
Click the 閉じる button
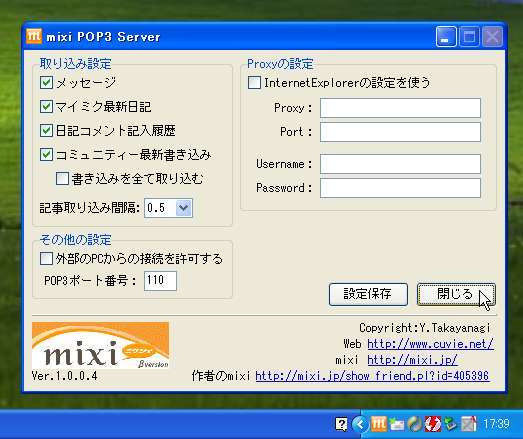click(x=456, y=294)
